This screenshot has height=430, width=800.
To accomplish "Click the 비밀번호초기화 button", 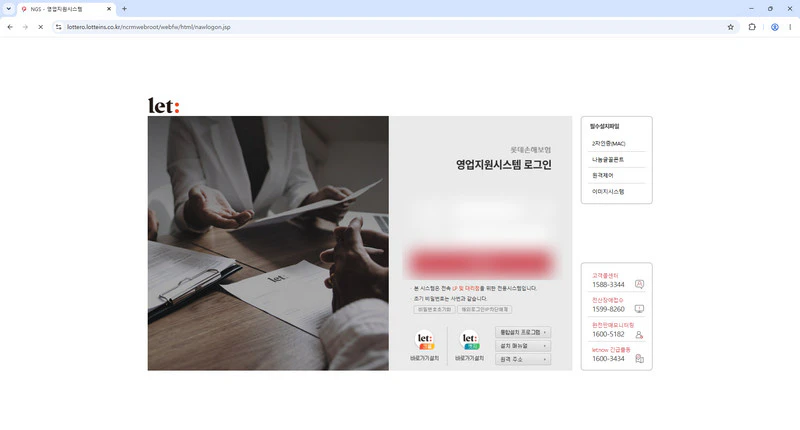I will (x=434, y=310).
